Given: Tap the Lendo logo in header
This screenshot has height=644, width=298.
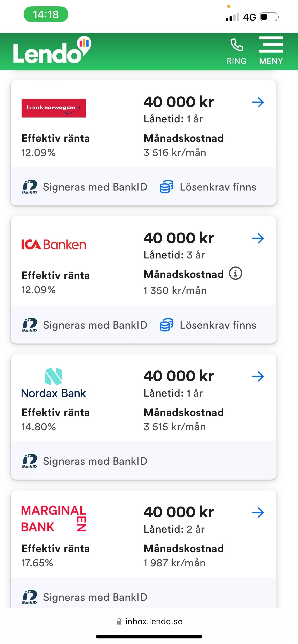Looking at the screenshot, I should [x=52, y=51].
